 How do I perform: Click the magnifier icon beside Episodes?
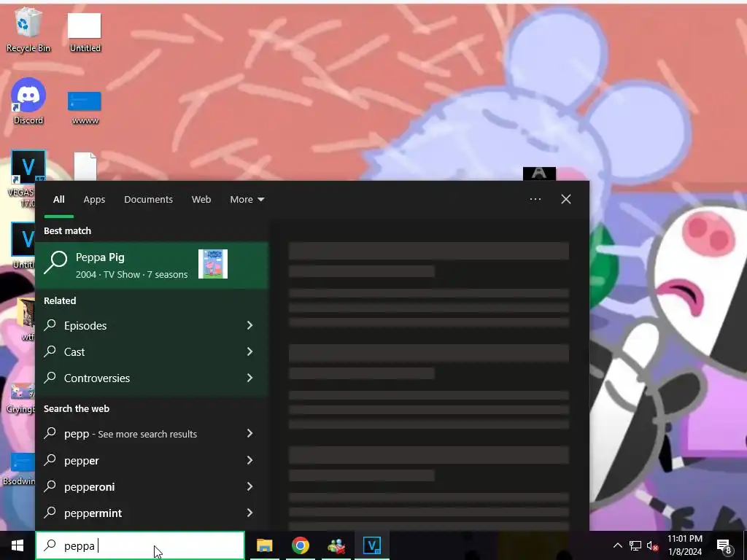tap(50, 324)
